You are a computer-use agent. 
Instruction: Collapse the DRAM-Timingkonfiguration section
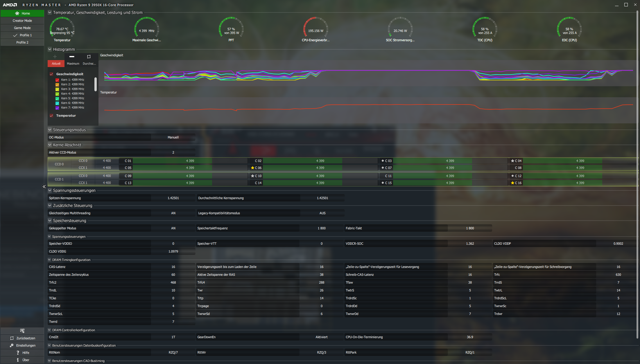click(x=49, y=260)
